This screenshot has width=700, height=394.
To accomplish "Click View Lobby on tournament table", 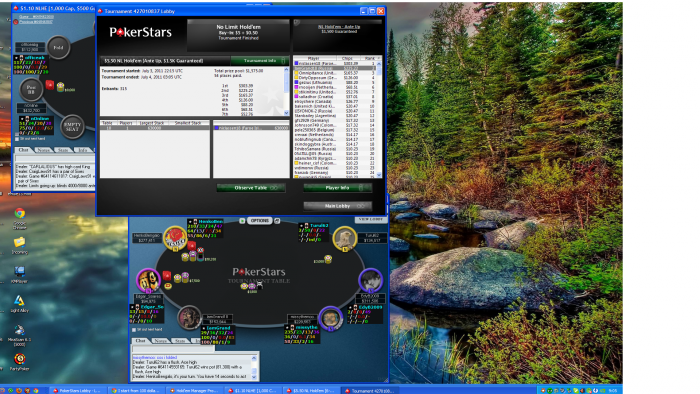I will 371,220.
